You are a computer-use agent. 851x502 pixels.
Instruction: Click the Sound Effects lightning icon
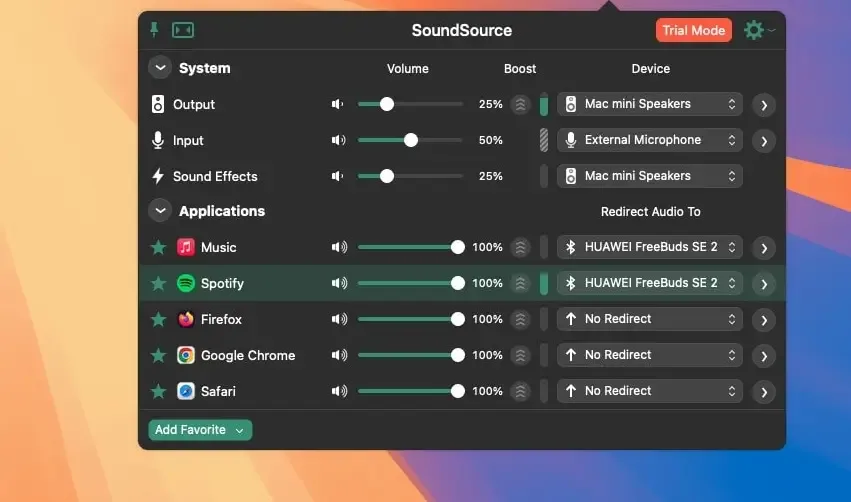pyautogui.click(x=157, y=176)
